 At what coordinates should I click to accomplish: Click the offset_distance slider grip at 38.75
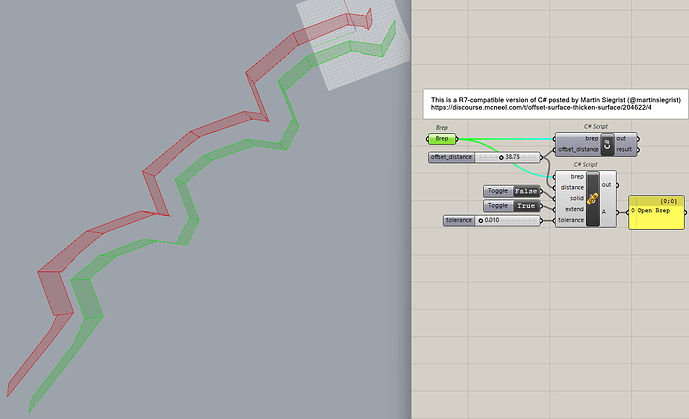501,157
